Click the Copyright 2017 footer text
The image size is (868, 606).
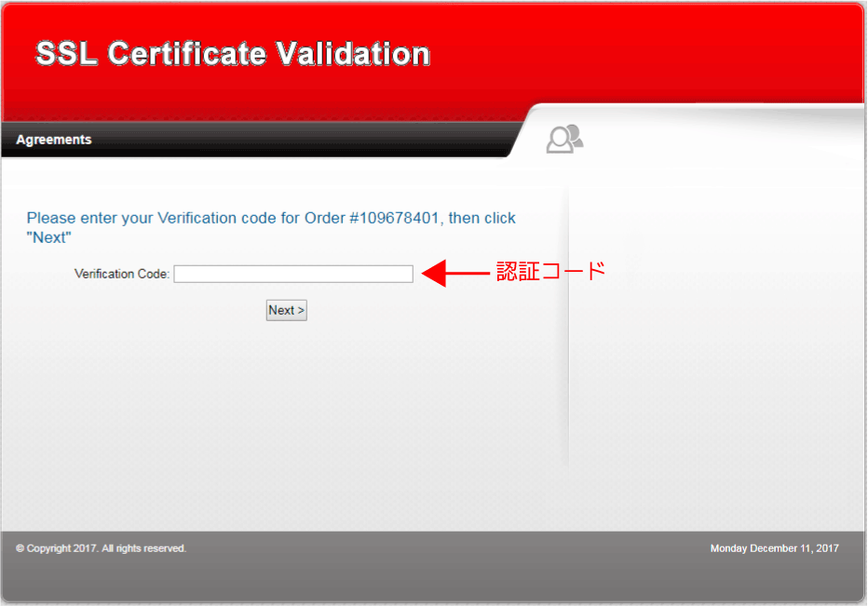pos(101,548)
